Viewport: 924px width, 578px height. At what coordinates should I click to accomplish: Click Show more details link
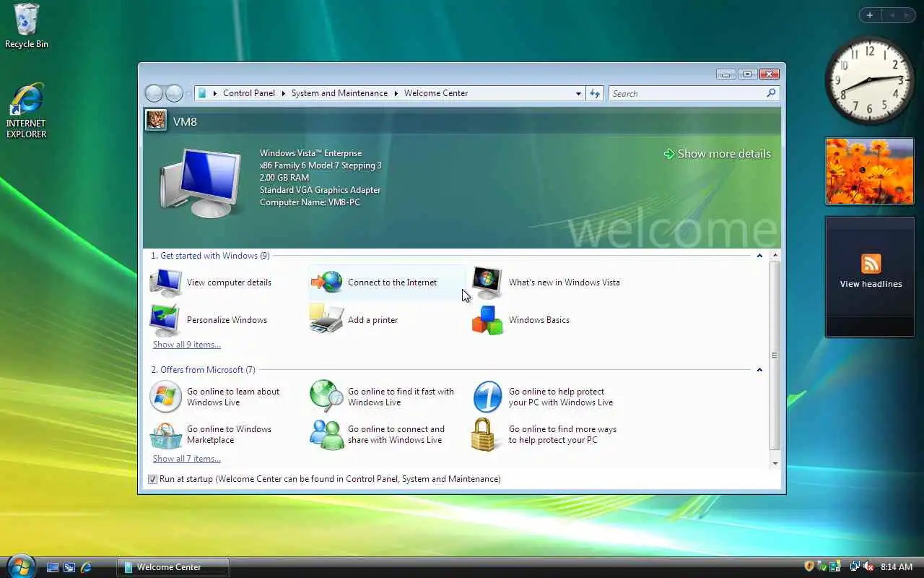[717, 154]
